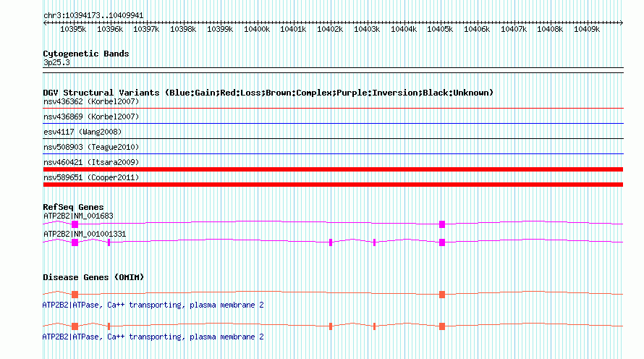Viewport: 644px width, 359px height.
Task: Click the 10405k ruler label
Action: (x=440, y=30)
